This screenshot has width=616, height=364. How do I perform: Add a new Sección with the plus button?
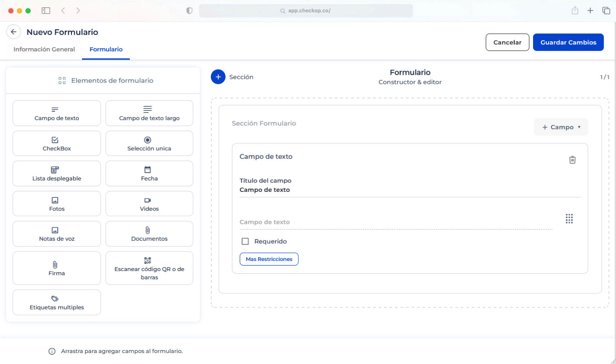[218, 76]
